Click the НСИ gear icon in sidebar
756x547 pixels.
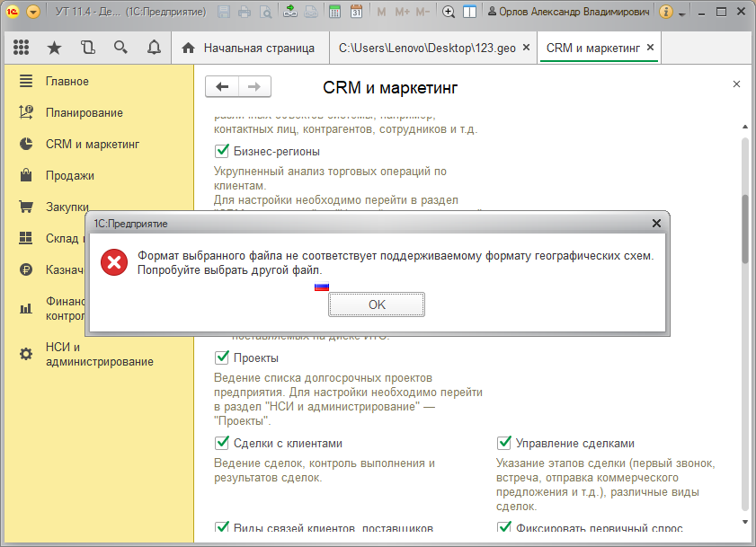point(26,354)
